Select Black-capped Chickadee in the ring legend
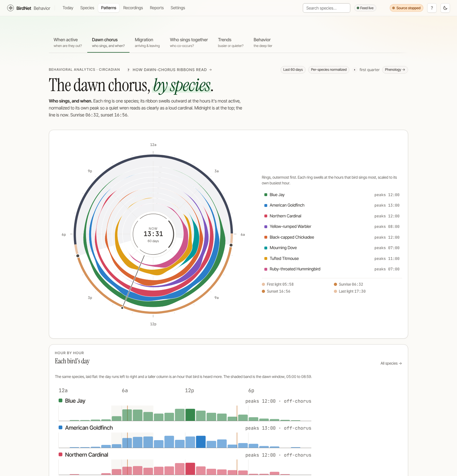Viewport: 457px width, 476px height. click(x=332, y=237)
